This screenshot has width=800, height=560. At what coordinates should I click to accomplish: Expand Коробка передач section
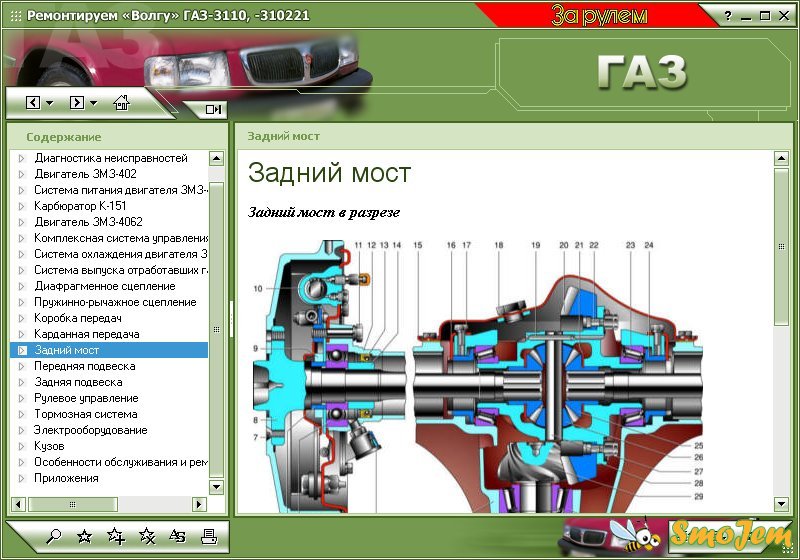point(21,318)
